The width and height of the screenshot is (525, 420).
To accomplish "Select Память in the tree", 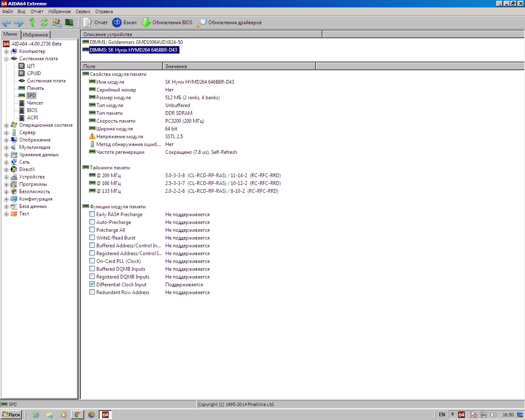I will 35,88.
